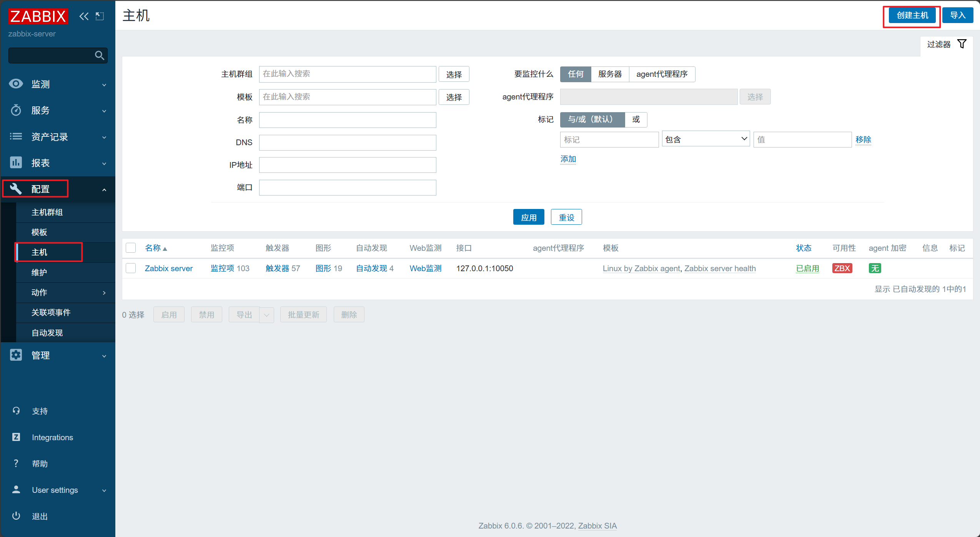Toggle the select-all checkbox in table header
980x537 pixels.
pyautogui.click(x=131, y=248)
